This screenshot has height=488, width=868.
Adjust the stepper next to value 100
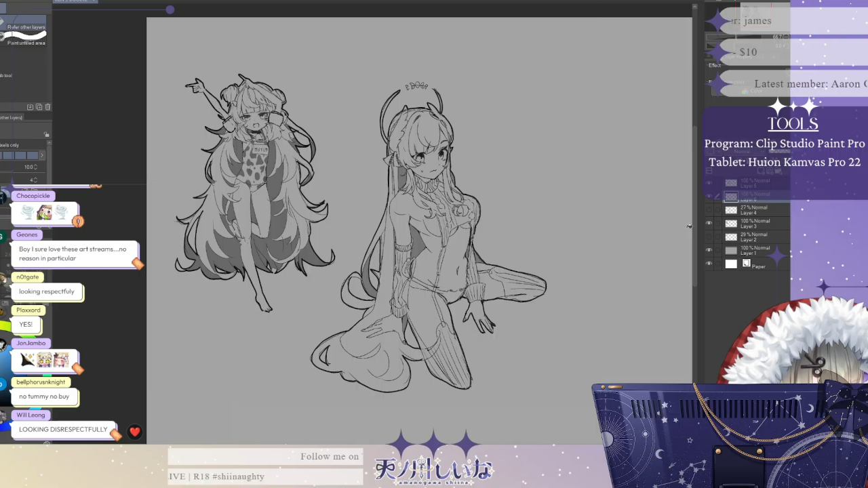pos(35,167)
